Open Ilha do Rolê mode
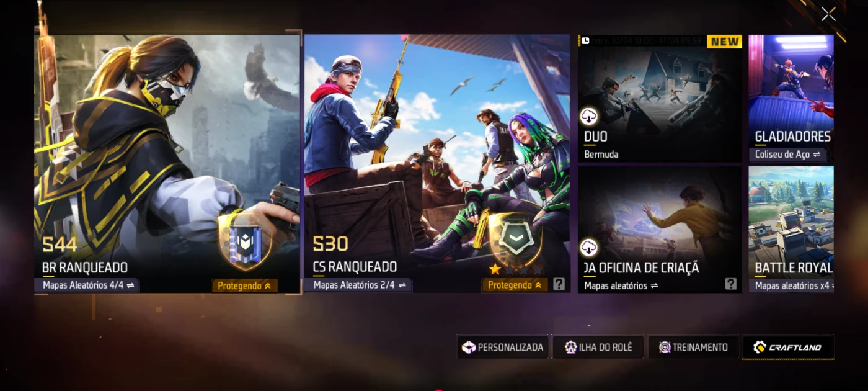 598,347
